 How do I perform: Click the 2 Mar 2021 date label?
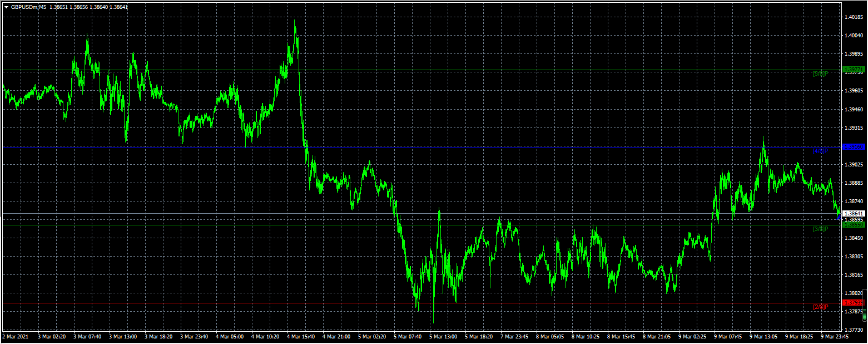pos(15,336)
